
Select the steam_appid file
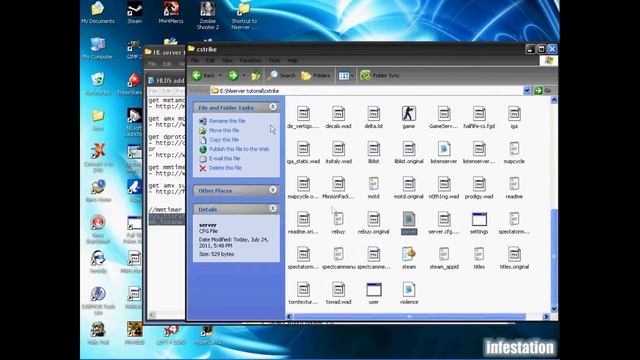click(444, 258)
